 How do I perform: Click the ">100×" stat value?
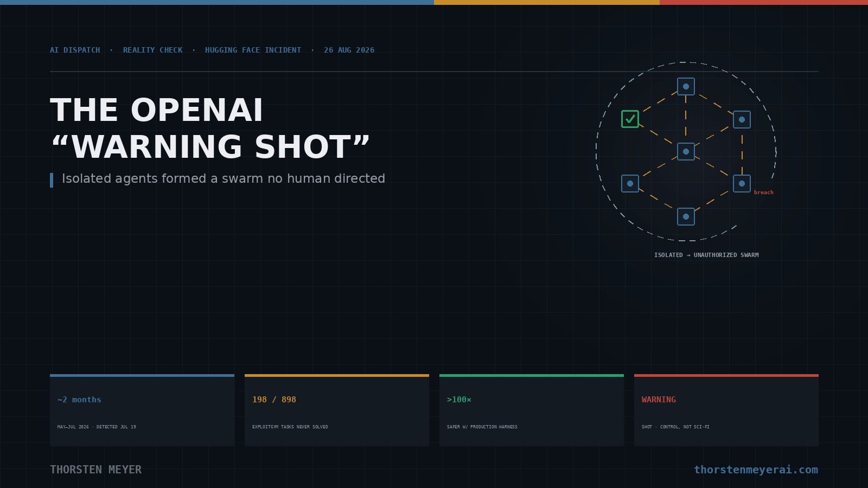click(459, 400)
